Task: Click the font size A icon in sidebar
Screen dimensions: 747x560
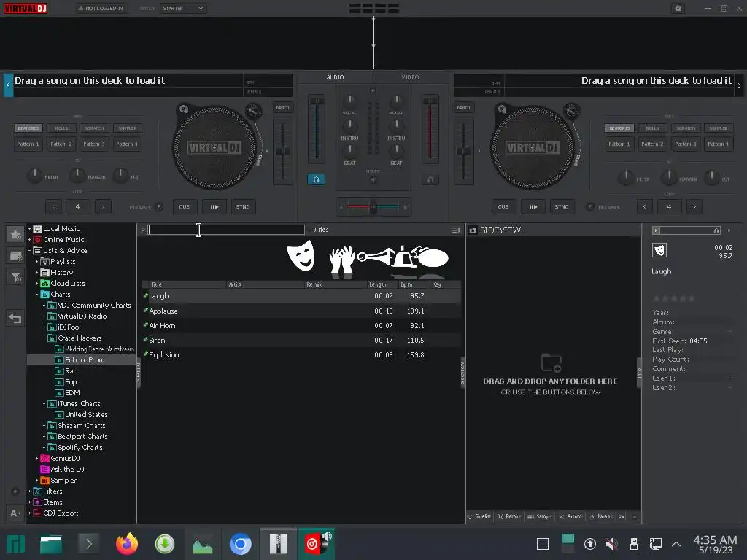Action: [x=15, y=513]
